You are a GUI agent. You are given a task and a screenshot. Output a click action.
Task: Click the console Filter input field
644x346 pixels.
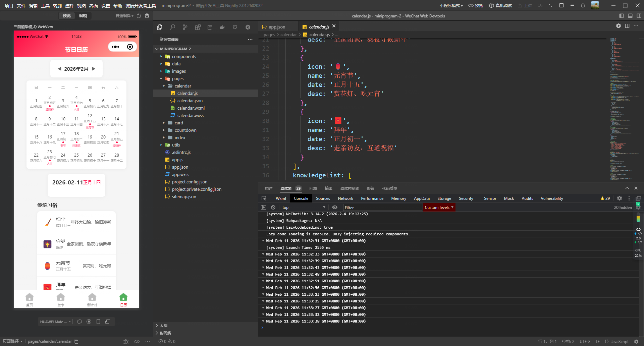pyautogui.click(x=382, y=208)
